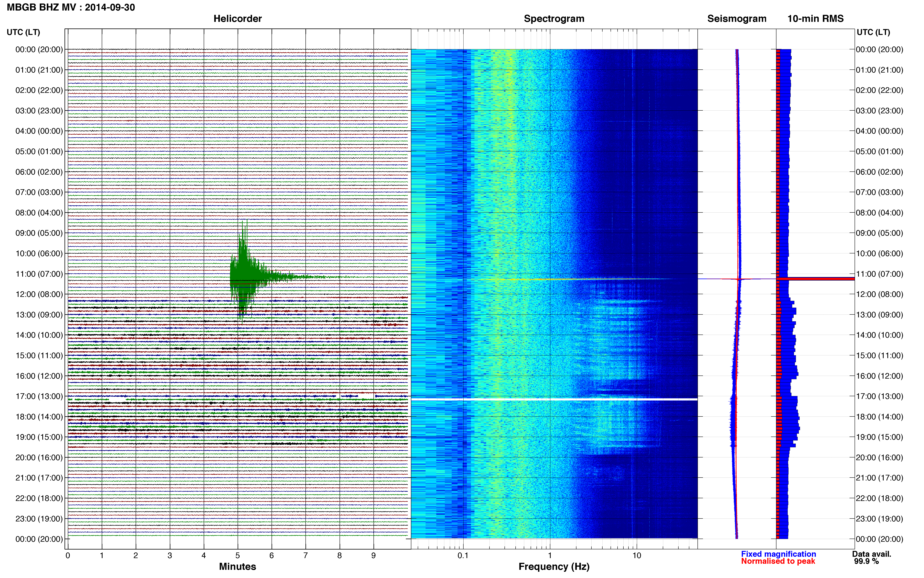Click the '10-min RMS' panel heading

tap(816, 19)
